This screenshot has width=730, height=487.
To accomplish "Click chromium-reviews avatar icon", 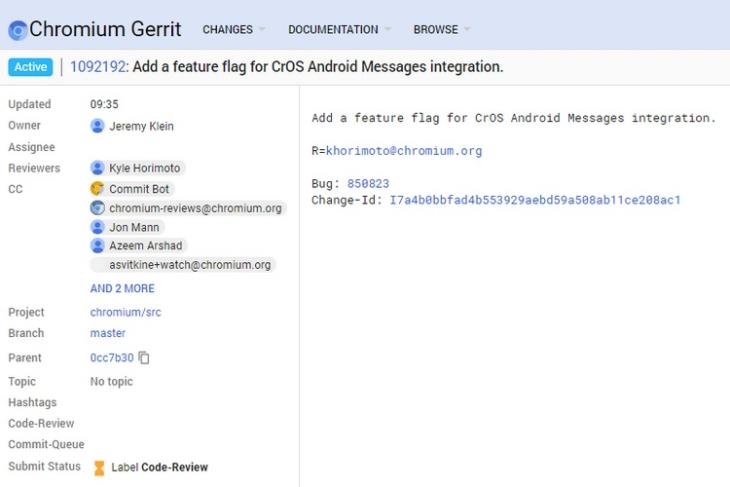I will 97,208.
